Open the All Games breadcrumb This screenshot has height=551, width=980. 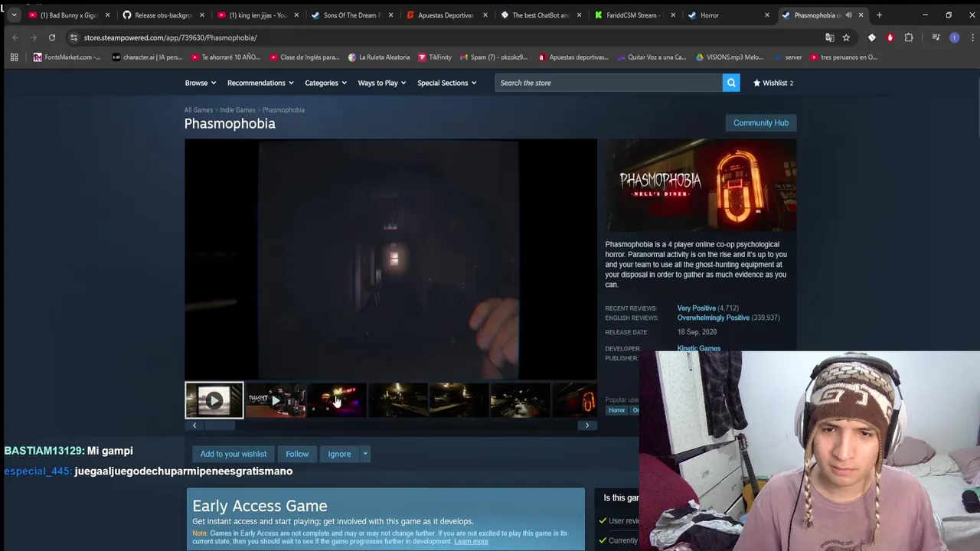[x=198, y=110]
